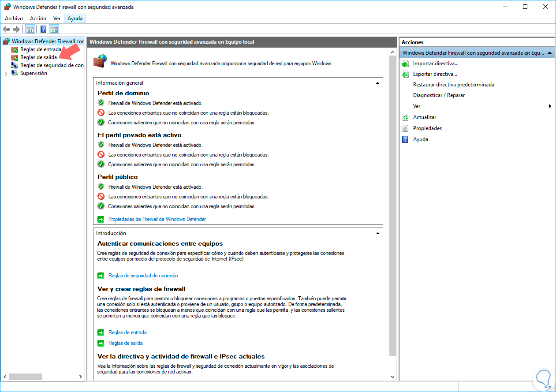This screenshot has width=556, height=392.
Task: Click Diagnosticar / Reparar action
Action: (x=439, y=95)
